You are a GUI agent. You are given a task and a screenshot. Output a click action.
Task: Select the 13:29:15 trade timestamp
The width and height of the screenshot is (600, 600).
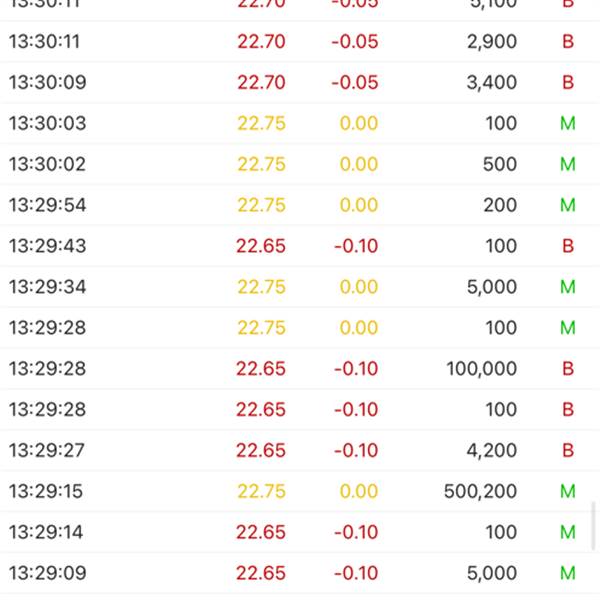(x=47, y=491)
